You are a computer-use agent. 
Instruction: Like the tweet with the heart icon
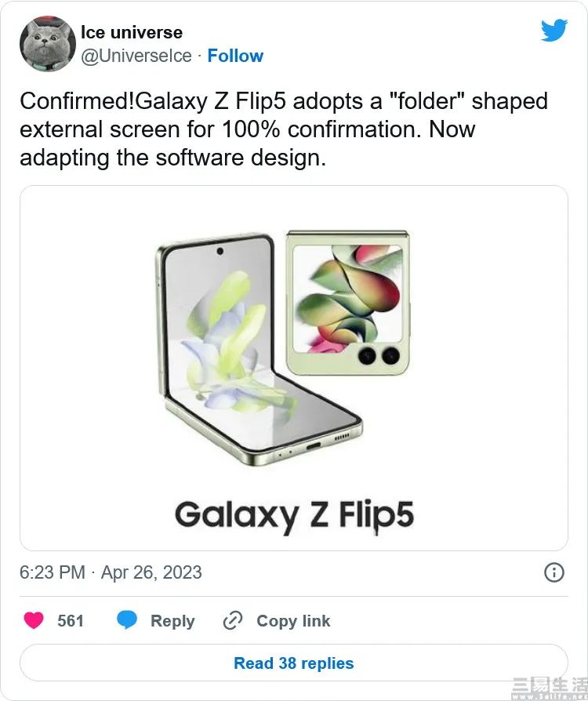point(34,621)
